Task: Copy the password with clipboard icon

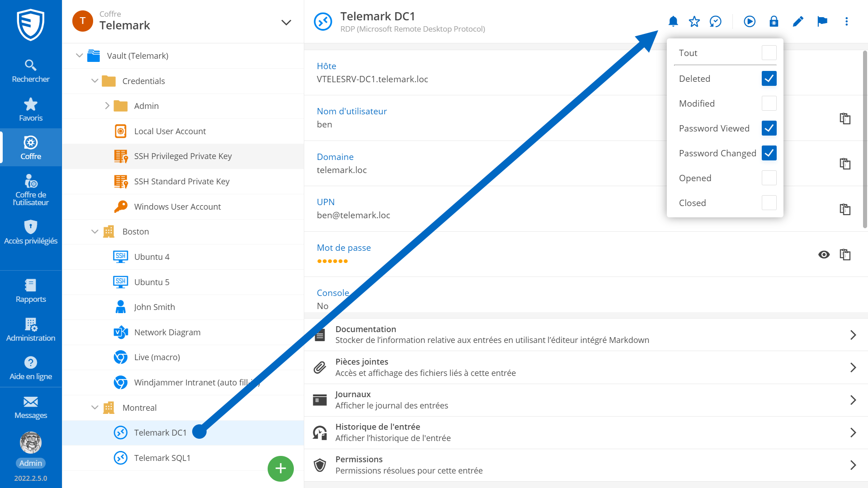Action: (x=845, y=254)
